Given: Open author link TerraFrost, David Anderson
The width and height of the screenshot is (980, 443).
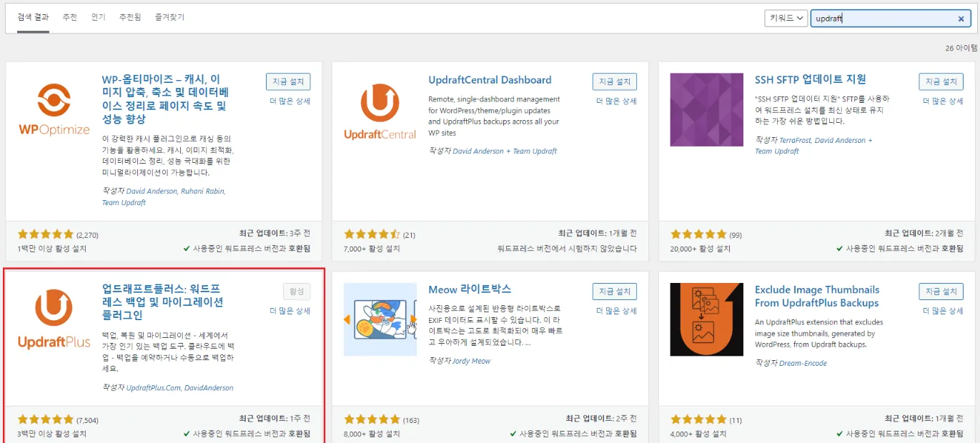Looking at the screenshot, I should 814,146.
